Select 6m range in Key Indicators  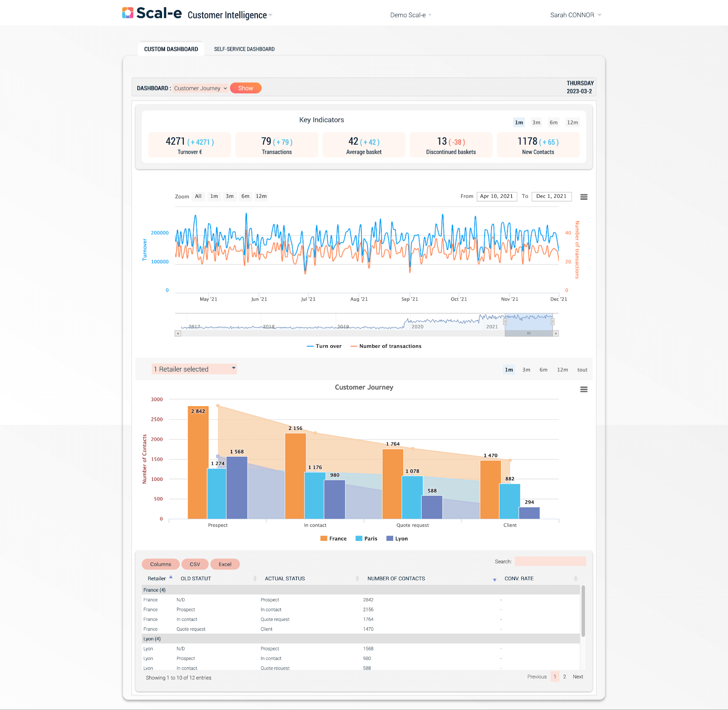click(554, 122)
